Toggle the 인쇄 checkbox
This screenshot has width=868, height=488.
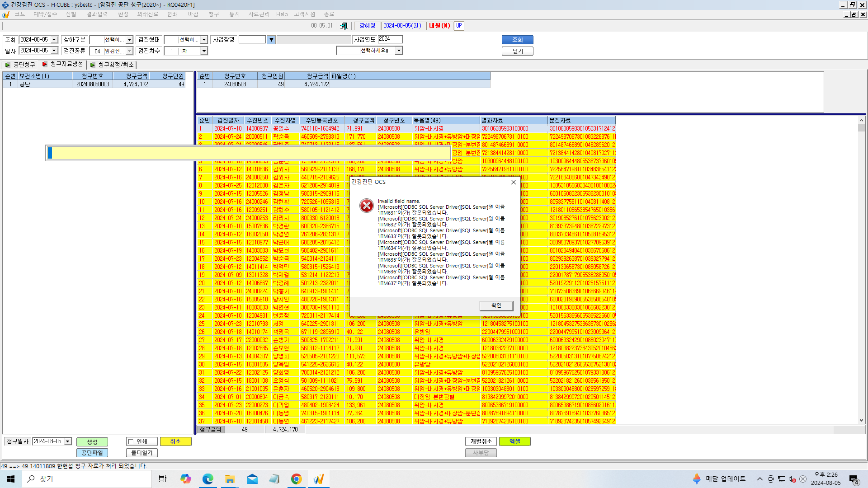coord(131,442)
